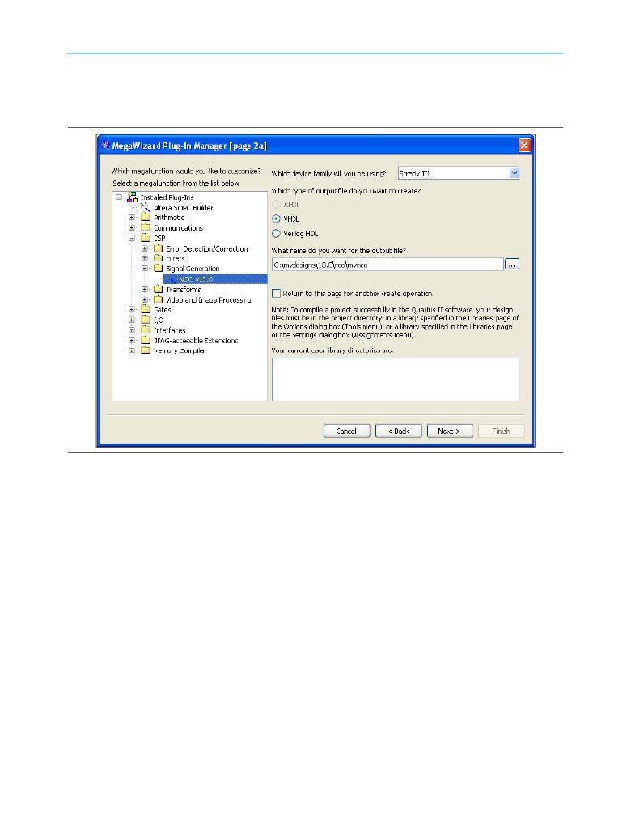The image size is (631, 840).
Task: Collapse the Signal Generation node
Action: pos(145,268)
